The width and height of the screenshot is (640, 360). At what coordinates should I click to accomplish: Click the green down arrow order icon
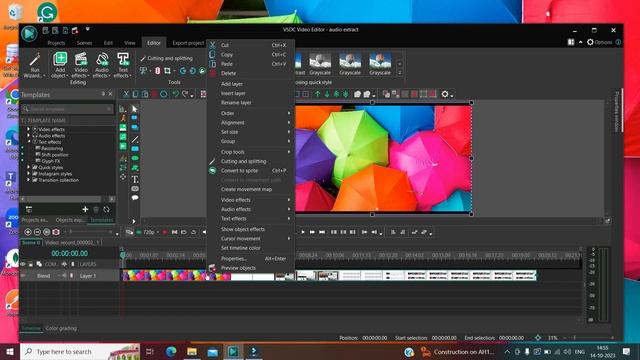coord(327,94)
